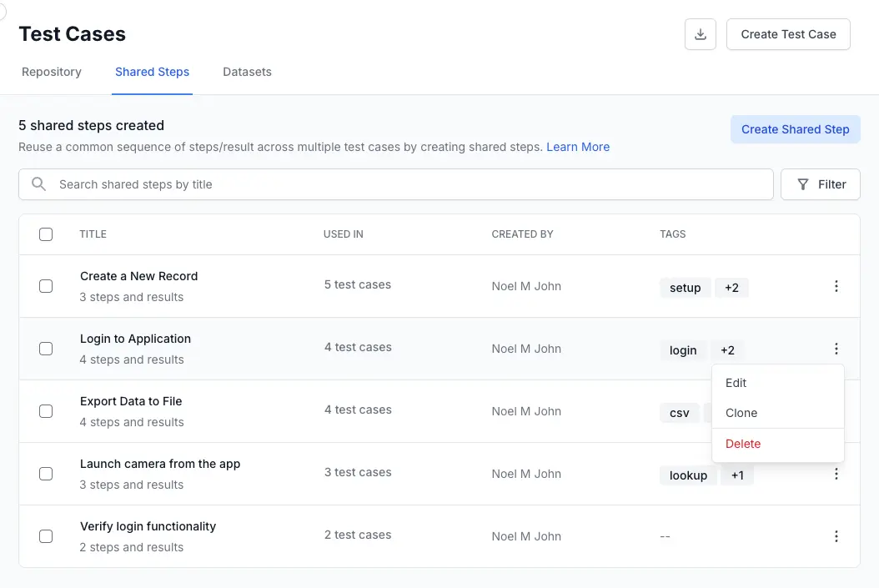Tick the Verify login functionality checkbox
Screen dimensions: 879x588
46,536
